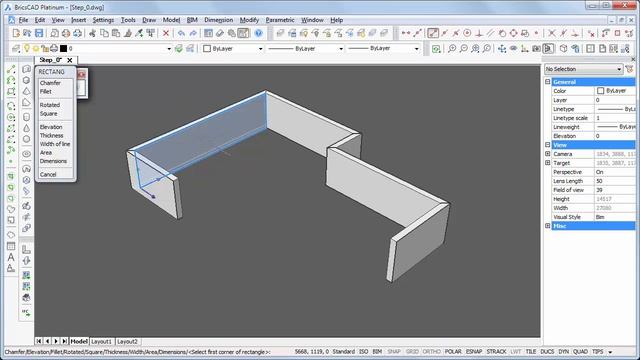Toggle DYN in status bar

[x=564, y=351]
